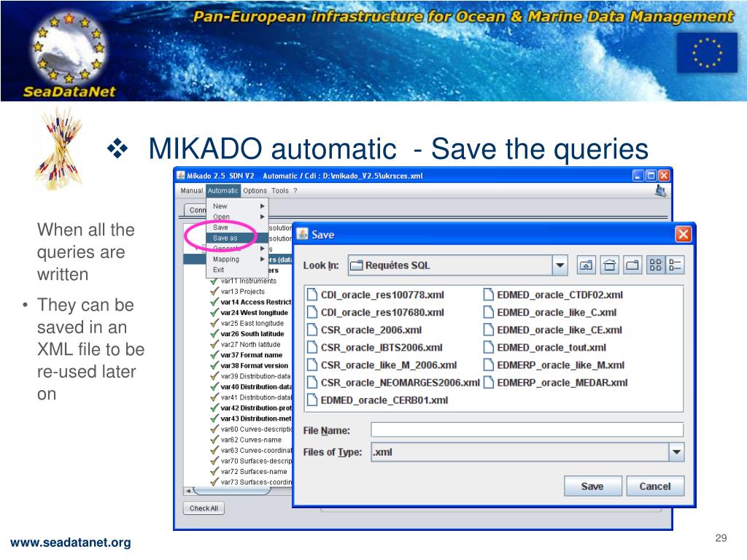
Task: Open the ? help menu
Action: pos(295,190)
